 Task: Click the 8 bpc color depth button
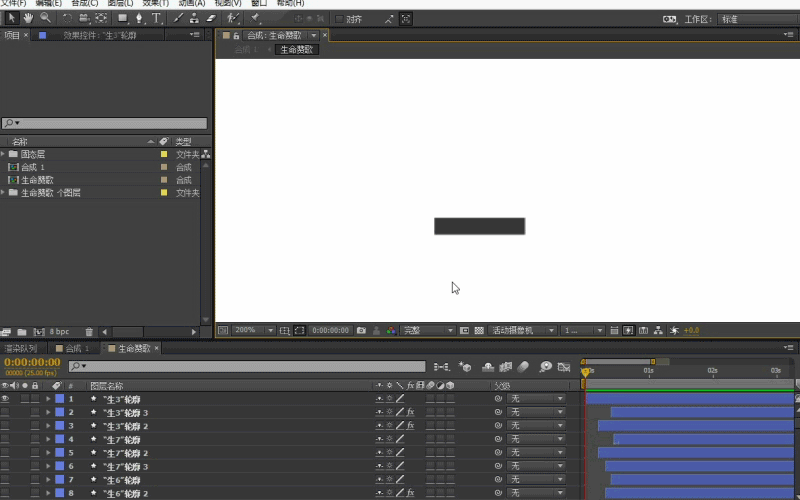59,331
